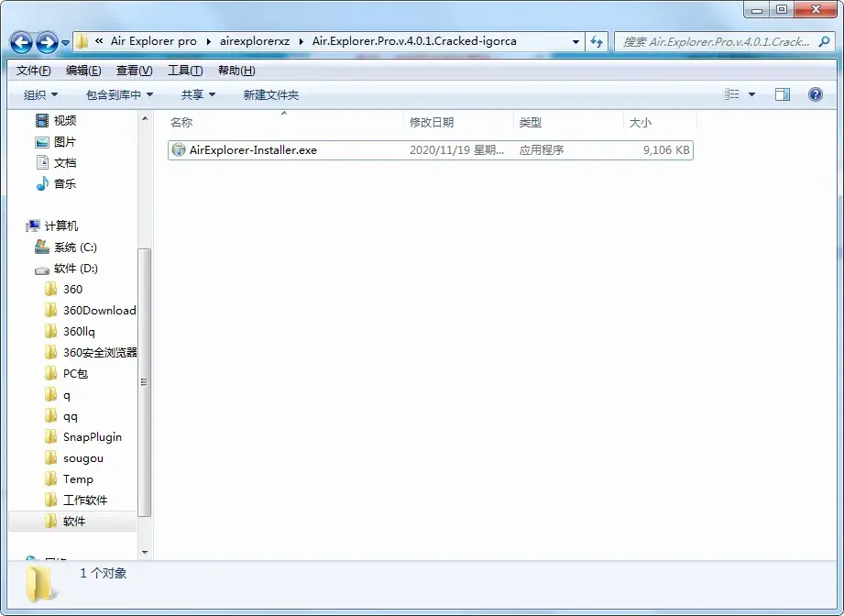844x616 pixels.
Task: Open the 查看(V) menu
Action: click(x=134, y=71)
